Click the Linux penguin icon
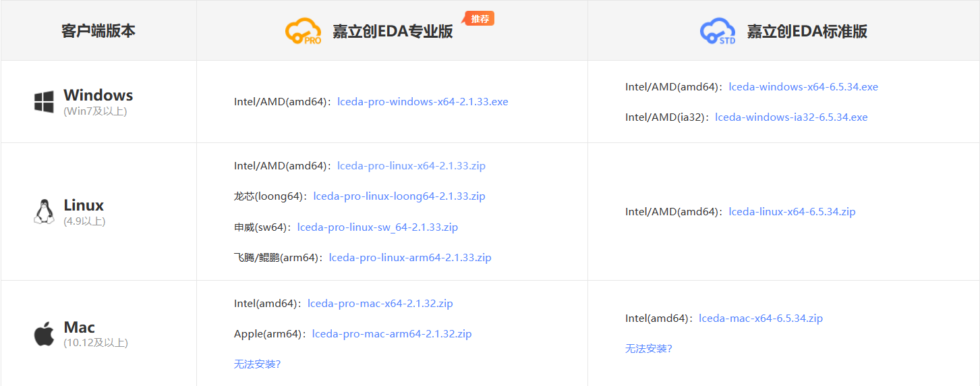 tap(44, 212)
